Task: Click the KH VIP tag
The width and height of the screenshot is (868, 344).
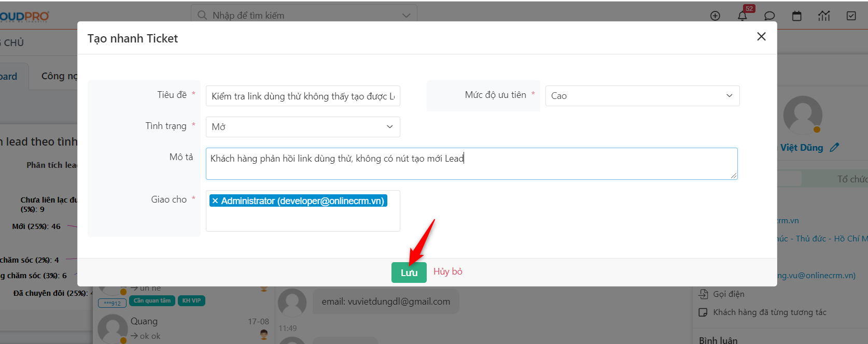Action: (191, 300)
